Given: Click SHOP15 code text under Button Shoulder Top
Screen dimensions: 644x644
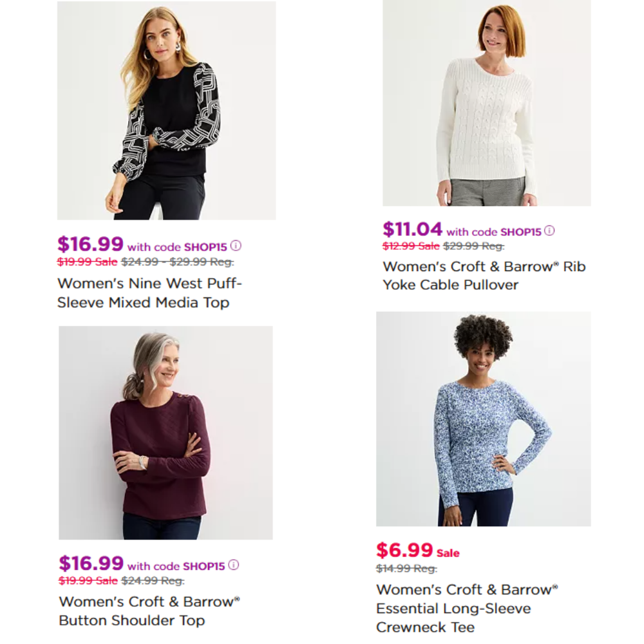Looking at the screenshot, I should click(204, 566).
